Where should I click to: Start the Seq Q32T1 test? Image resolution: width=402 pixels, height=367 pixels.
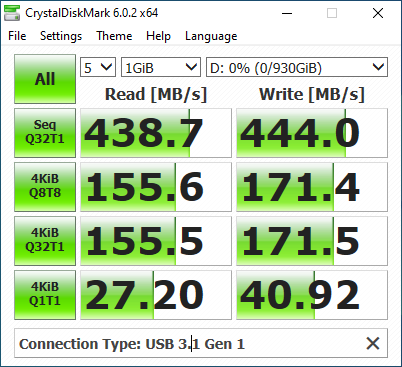point(45,133)
